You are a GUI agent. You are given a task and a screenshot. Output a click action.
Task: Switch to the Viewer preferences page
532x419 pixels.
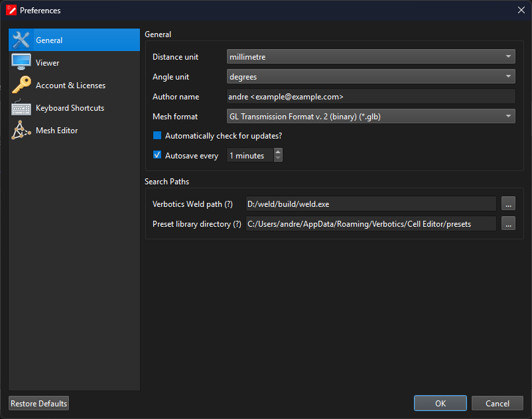pos(74,63)
